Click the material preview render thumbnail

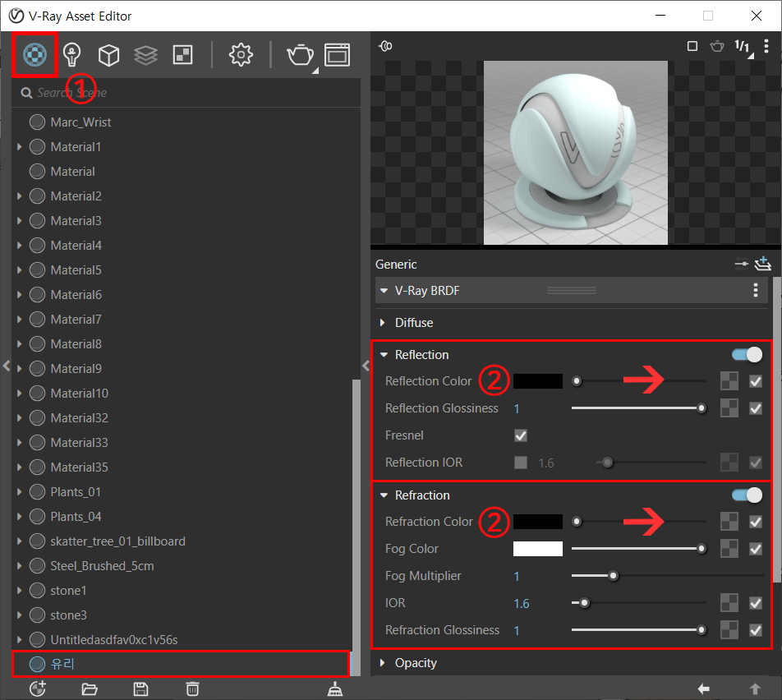(576, 153)
